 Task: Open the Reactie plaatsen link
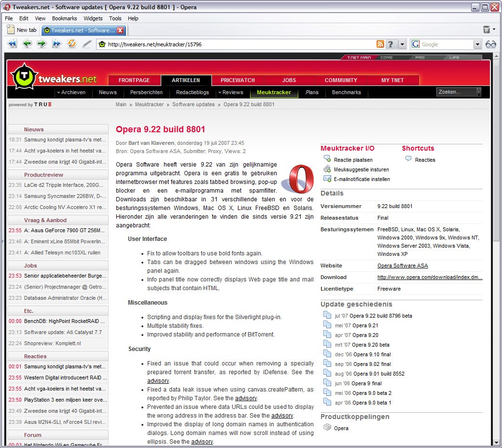click(353, 160)
